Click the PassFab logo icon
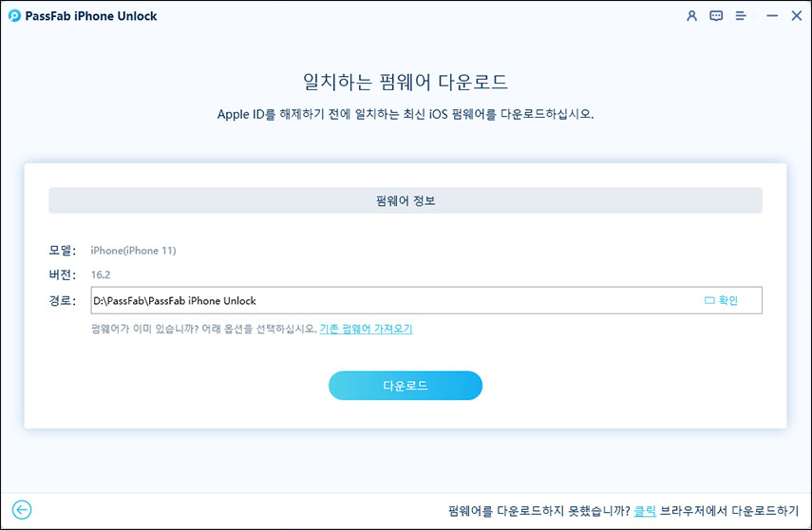812x530 pixels. tap(14, 16)
